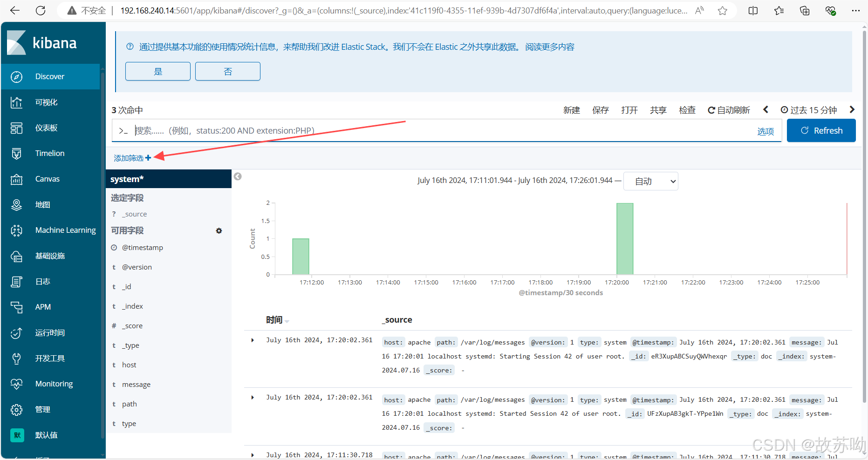Collapse the field sidebar with arrow icon
868x460 pixels.
tap(238, 176)
